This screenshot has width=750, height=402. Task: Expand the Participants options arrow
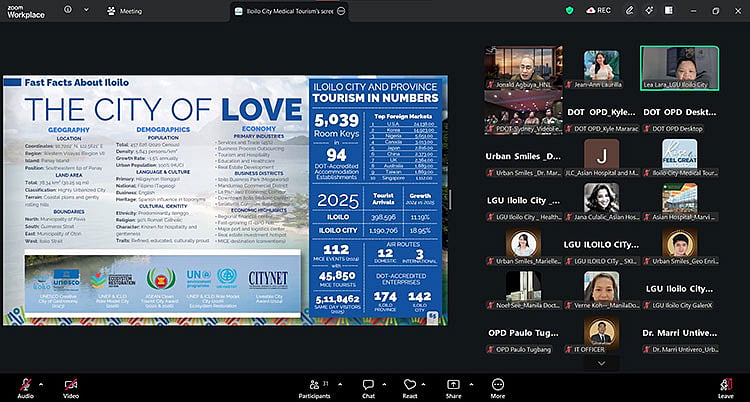tap(340, 384)
